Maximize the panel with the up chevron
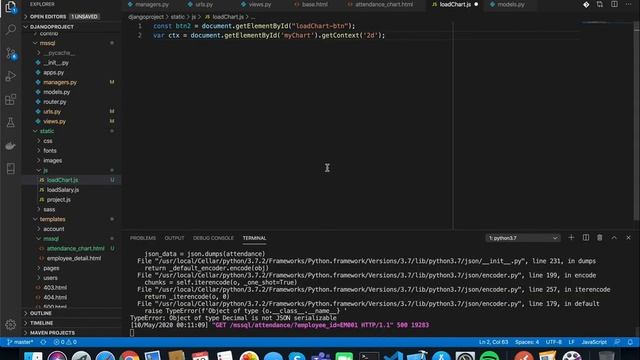The height and width of the screenshot is (360, 640). (614, 238)
